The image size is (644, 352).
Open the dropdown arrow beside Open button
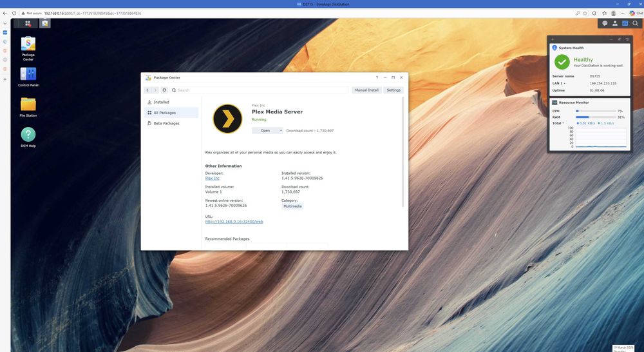(x=281, y=130)
